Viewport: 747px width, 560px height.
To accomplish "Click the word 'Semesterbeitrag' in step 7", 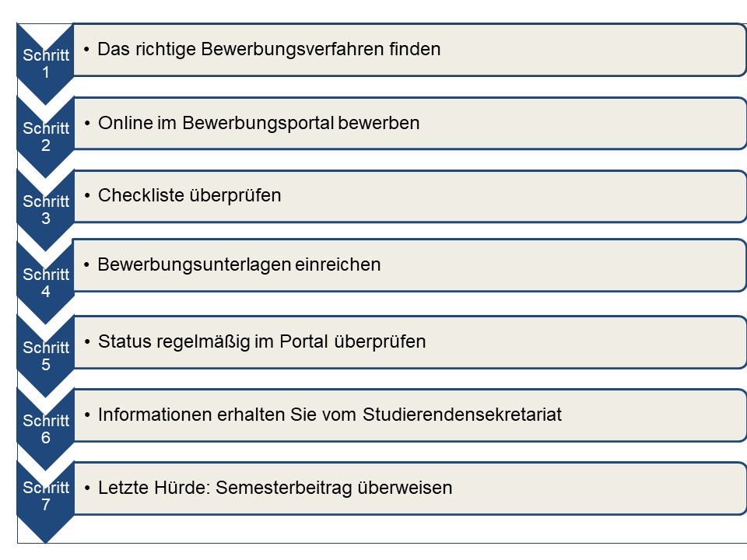I will coord(284,488).
